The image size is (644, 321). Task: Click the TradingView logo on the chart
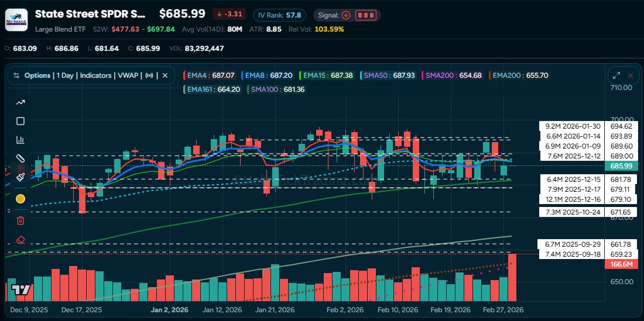point(20,290)
